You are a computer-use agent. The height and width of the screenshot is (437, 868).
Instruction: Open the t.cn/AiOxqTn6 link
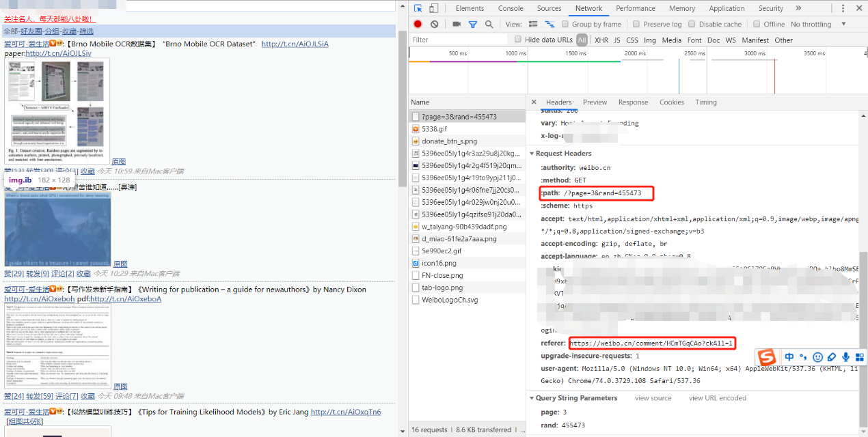(x=346, y=412)
